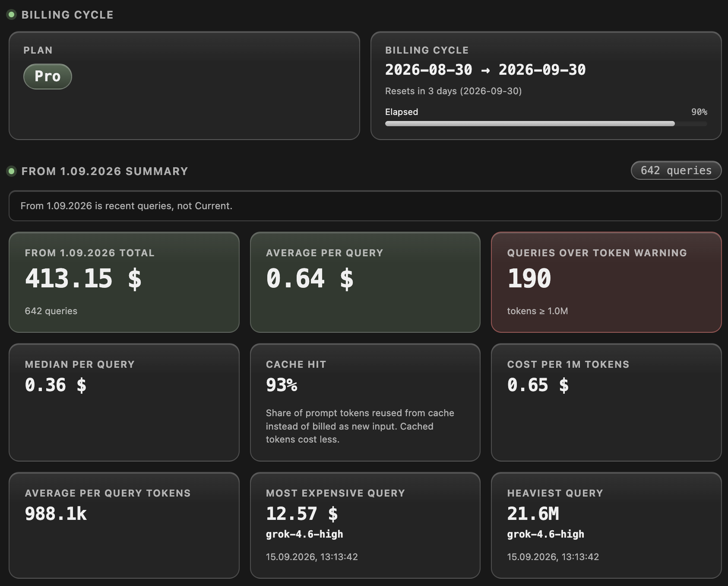Click the green dot beside From 1.09.2026 Summary
Screen dimensions: 728x586
coord(12,171)
